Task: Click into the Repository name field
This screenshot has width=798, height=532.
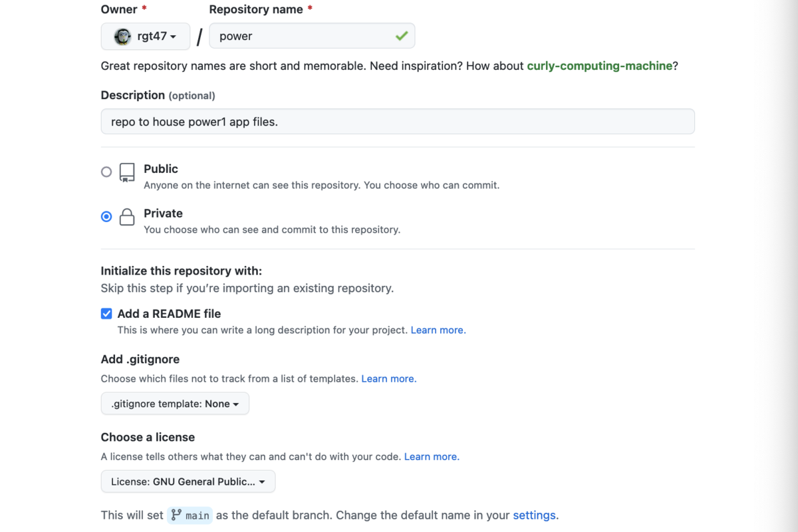Action: point(312,36)
